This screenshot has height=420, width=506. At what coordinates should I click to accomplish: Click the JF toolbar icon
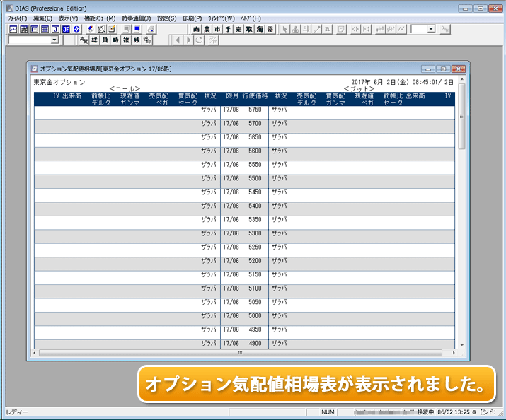tap(66, 29)
